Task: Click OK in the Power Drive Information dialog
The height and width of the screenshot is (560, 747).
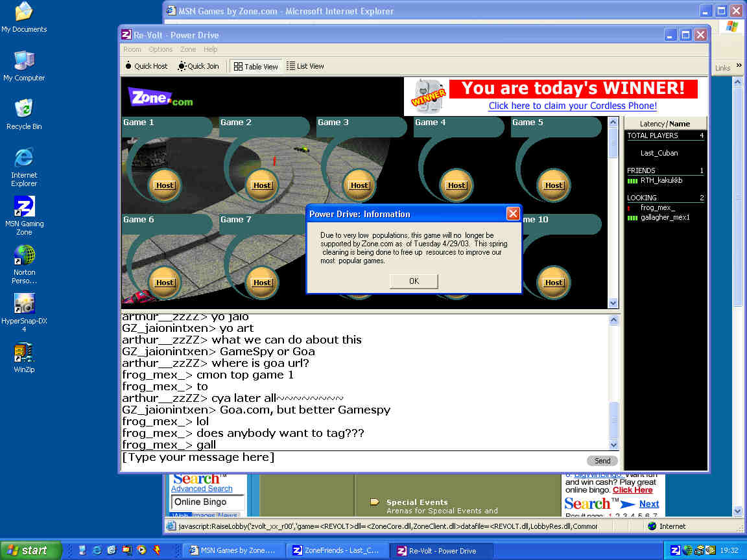Action: coord(414,281)
